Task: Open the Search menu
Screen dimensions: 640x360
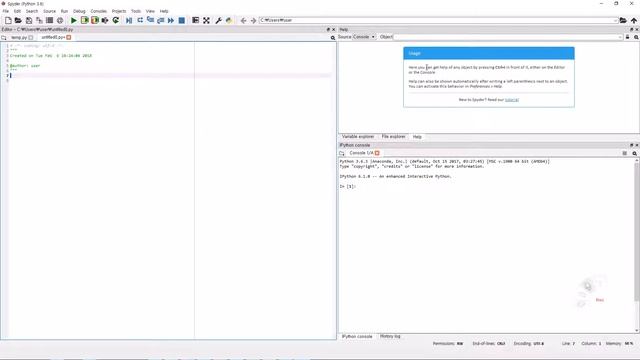Action: click(31, 11)
